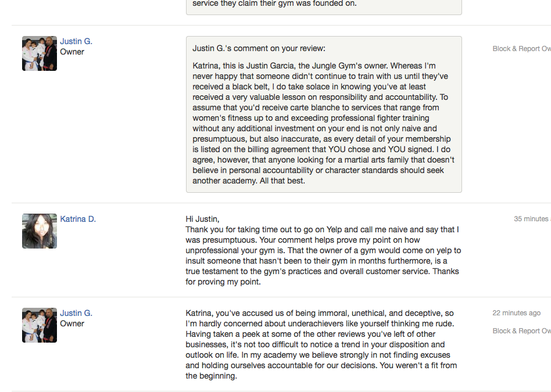Click Justin G. name link on latest reply

coord(76,313)
